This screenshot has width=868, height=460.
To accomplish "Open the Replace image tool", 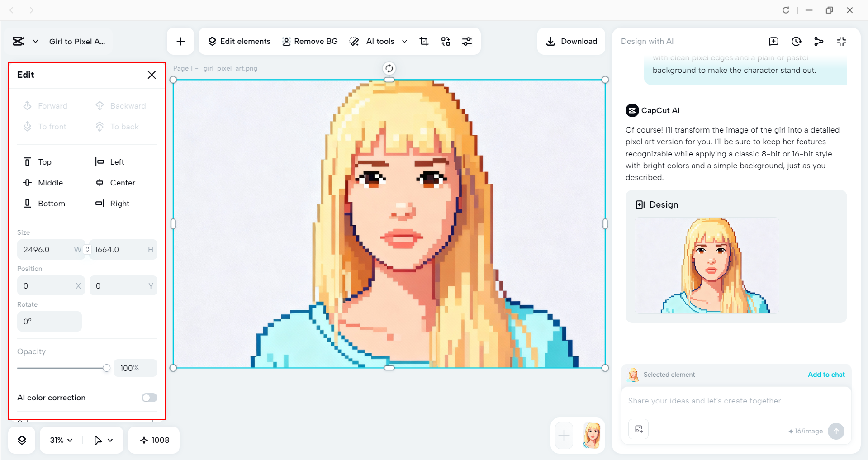I will click(x=446, y=41).
